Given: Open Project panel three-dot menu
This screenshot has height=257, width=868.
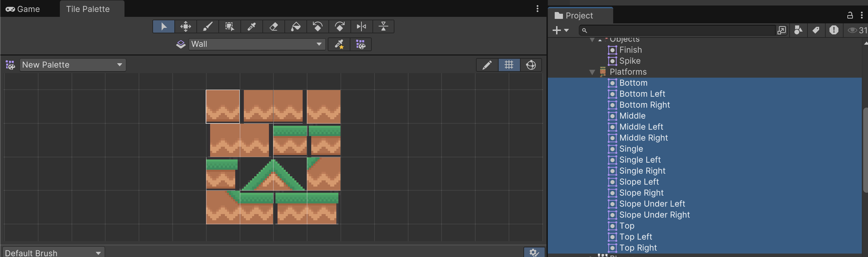Looking at the screenshot, I should click(x=861, y=15).
